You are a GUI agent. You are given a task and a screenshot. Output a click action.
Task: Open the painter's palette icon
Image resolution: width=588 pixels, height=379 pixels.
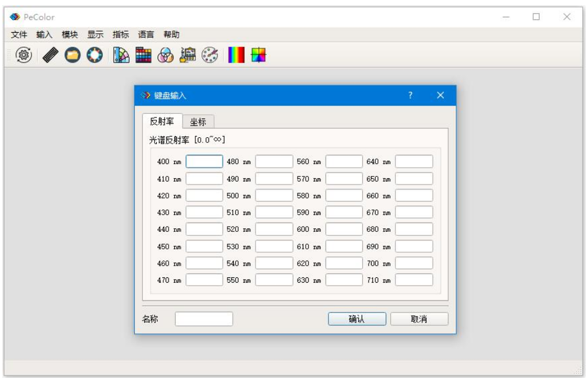(209, 55)
